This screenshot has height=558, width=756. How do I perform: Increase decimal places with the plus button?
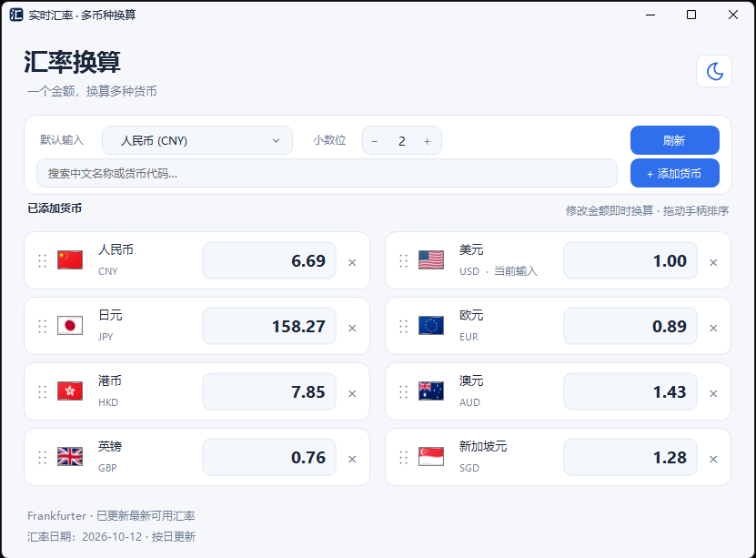[428, 141]
